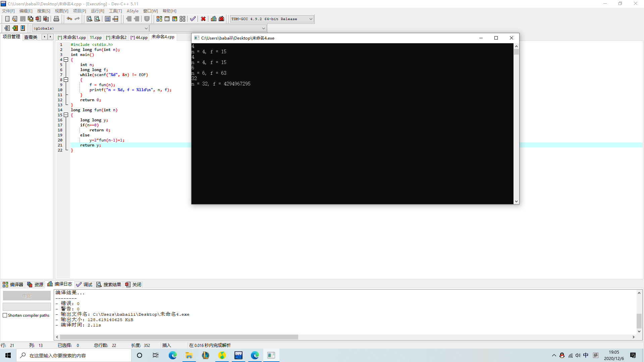Switch to the 11.cpp editor tab

(x=96, y=38)
